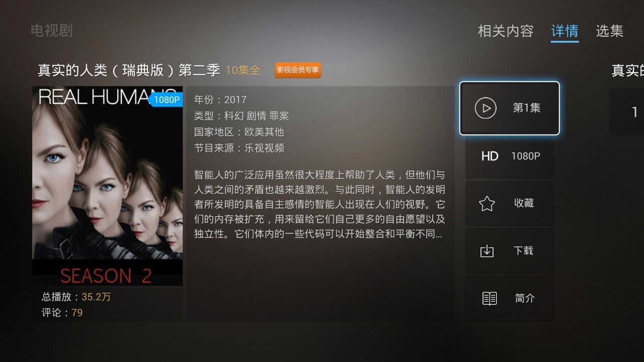Viewport: 644px width, 362px height.
Task: Select episode 1 tile at right edge
Action: 627,112
